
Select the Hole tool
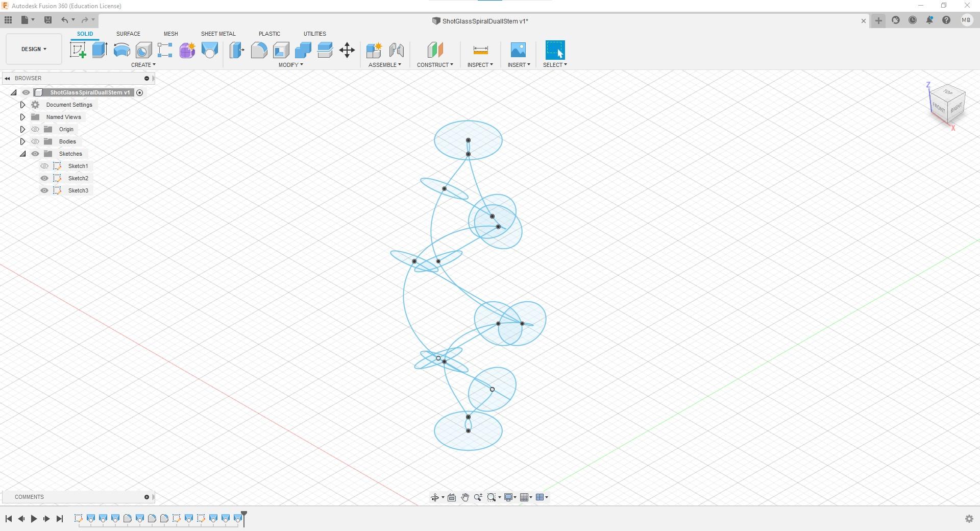(x=143, y=50)
